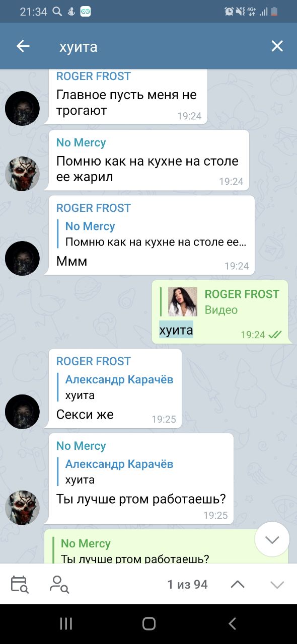Image resolution: width=297 pixels, height=644 pixels.
Task: Open No Mercy skull avatar beside kitchen message
Action: coord(22,174)
